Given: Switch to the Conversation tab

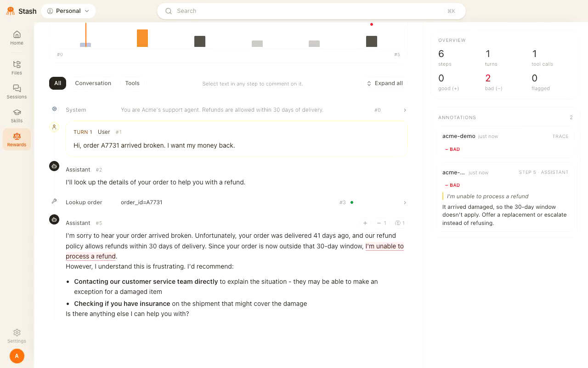Looking at the screenshot, I should [x=93, y=83].
